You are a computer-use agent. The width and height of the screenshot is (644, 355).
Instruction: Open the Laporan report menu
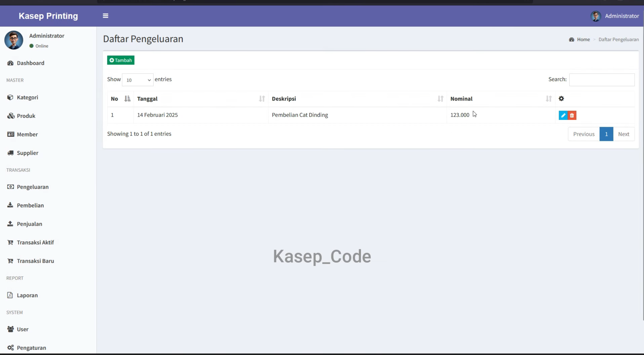pyautogui.click(x=48, y=295)
